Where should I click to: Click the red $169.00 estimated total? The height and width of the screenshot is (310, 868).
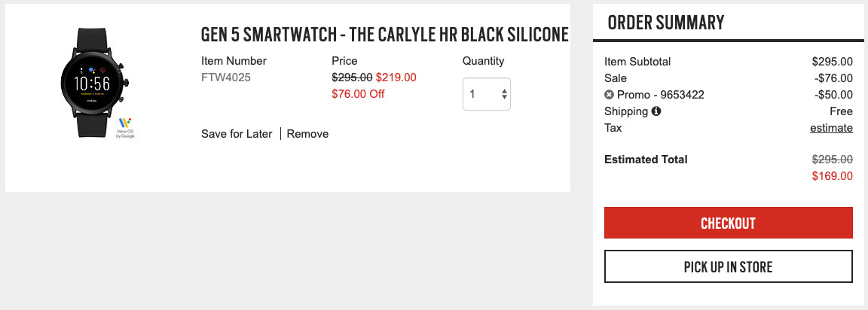(832, 176)
